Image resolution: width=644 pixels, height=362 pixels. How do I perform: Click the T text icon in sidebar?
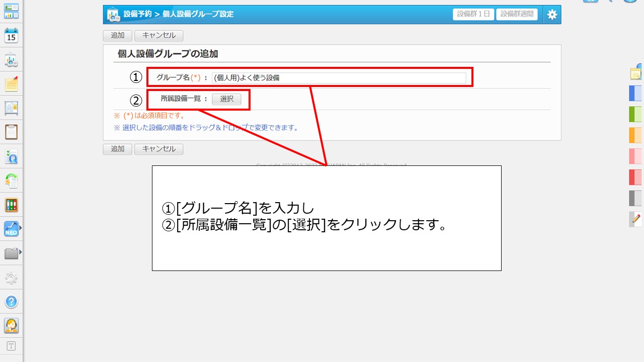coord(11,346)
